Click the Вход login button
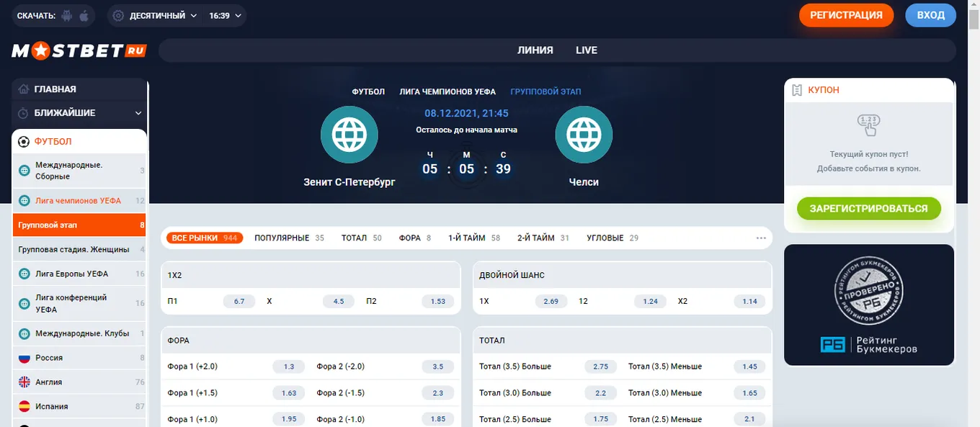 pyautogui.click(x=930, y=15)
